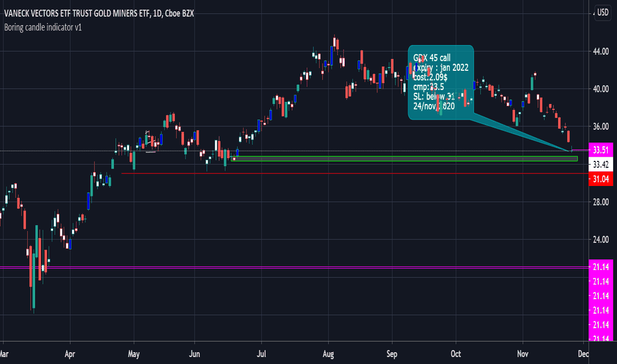Click the 31.04 red price label
This screenshot has width=617, height=364.
pyautogui.click(x=600, y=179)
